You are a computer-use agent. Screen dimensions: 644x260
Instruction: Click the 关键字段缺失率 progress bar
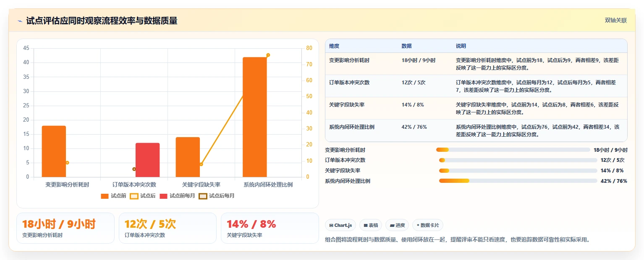tap(518, 170)
